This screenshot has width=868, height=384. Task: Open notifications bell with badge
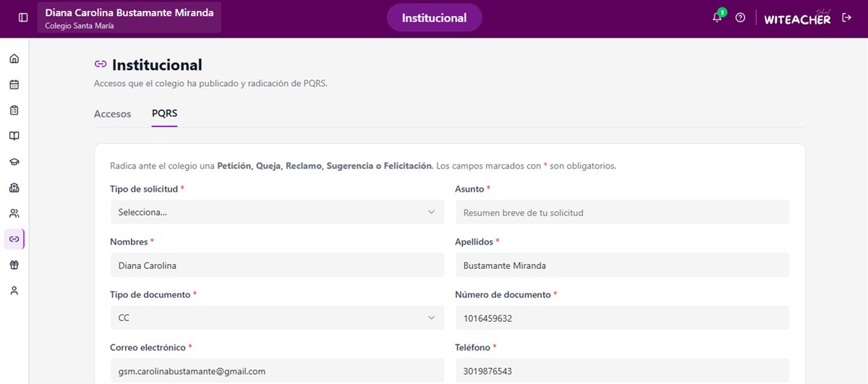[718, 17]
